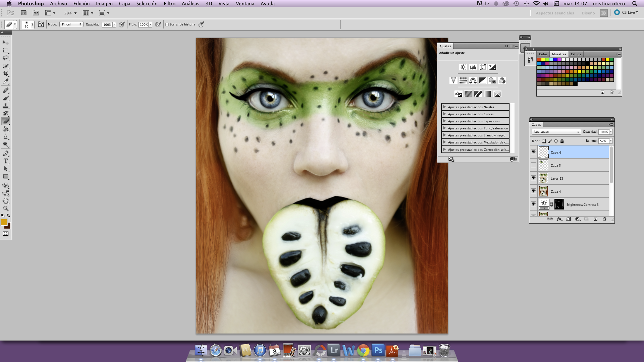Add a Channel Mixer adjustment
Viewport: 644px width, 362px height.
click(x=502, y=80)
